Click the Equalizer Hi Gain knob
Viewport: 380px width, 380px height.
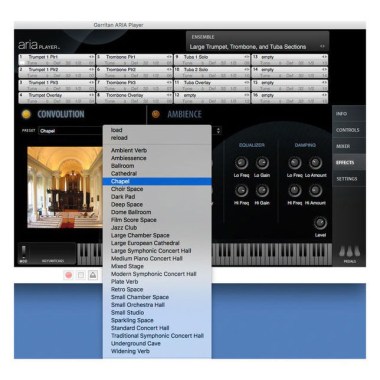262,191
